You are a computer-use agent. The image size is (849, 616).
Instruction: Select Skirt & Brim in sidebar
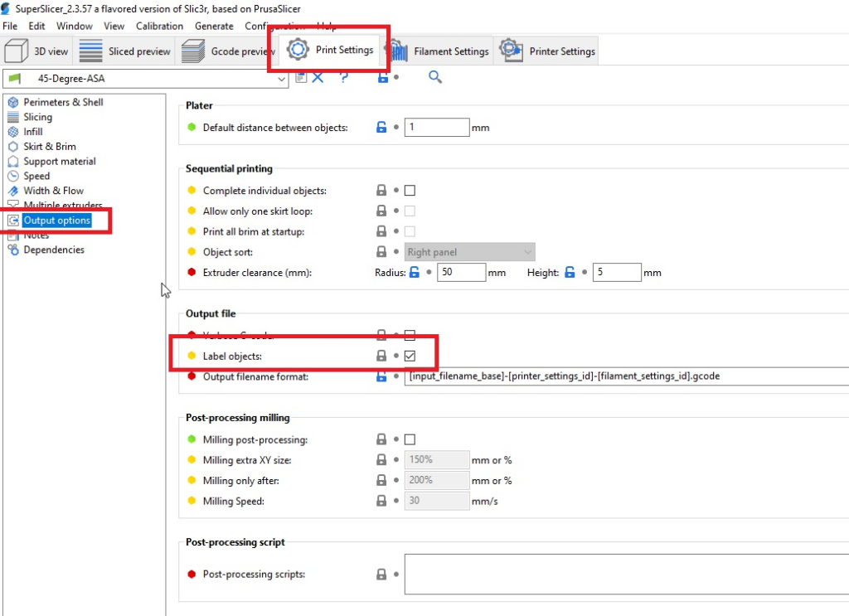point(49,146)
